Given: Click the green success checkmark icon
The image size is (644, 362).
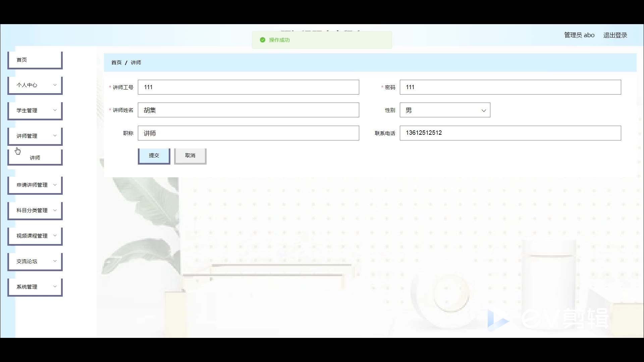Looking at the screenshot, I should [x=263, y=40].
